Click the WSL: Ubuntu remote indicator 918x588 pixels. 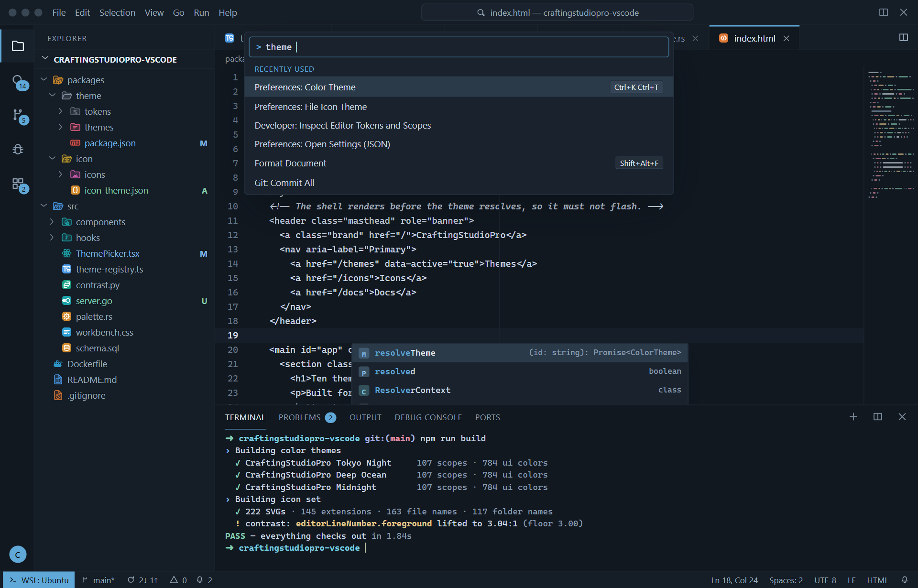[39, 580]
